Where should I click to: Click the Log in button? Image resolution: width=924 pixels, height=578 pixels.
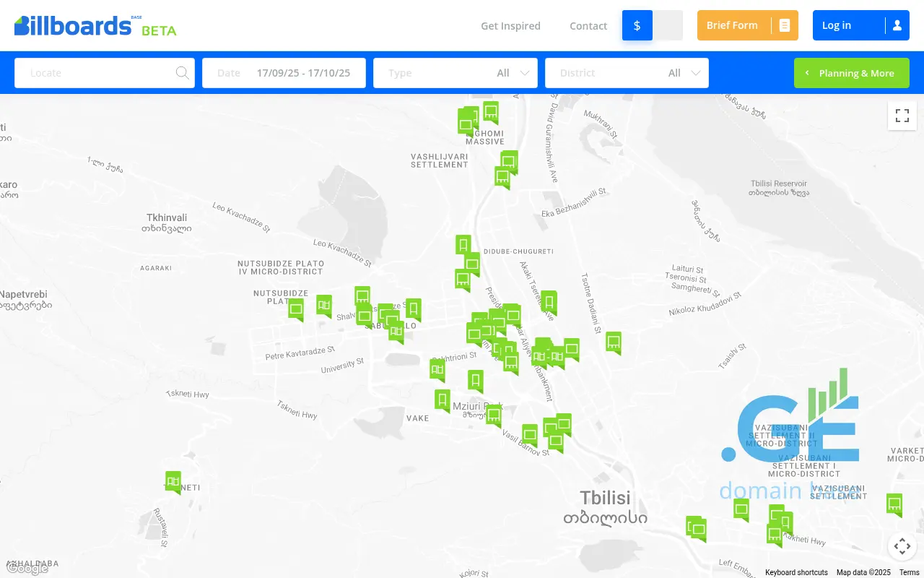[860, 25]
